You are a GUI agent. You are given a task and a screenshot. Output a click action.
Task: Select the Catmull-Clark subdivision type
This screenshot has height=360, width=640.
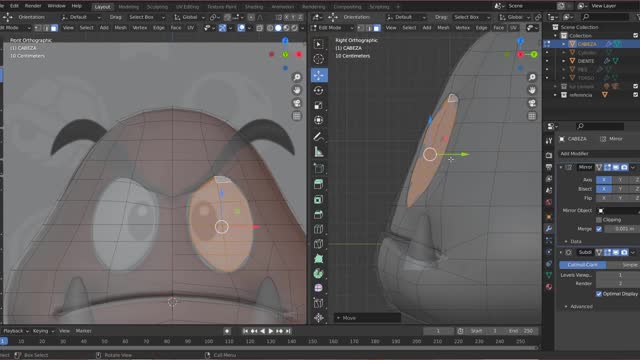pos(582,265)
